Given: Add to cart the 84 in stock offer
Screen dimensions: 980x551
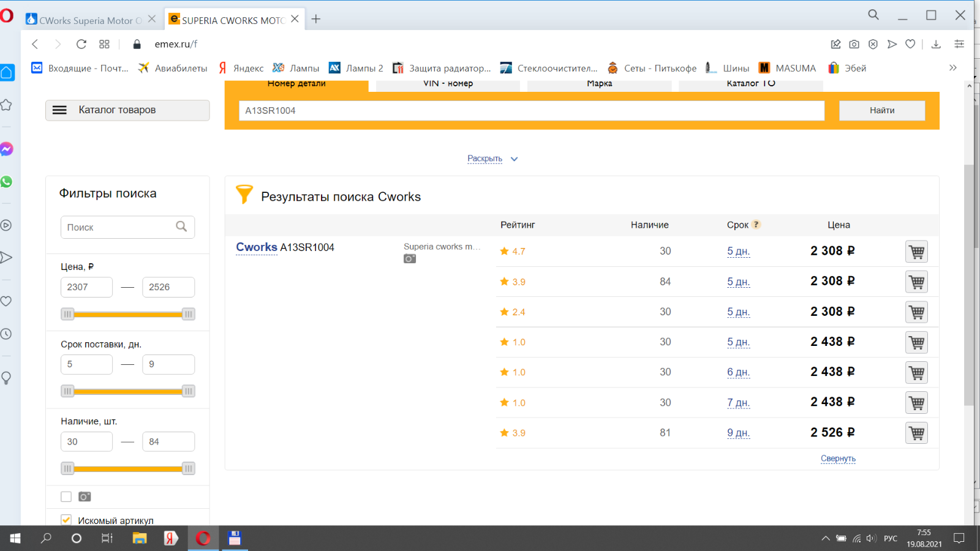Looking at the screenshot, I should pyautogui.click(x=916, y=282).
